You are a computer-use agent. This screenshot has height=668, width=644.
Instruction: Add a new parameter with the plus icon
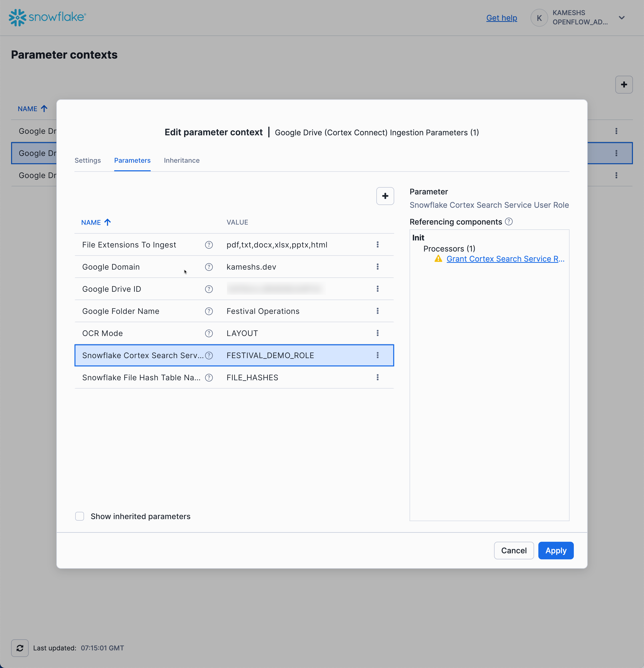(x=385, y=196)
